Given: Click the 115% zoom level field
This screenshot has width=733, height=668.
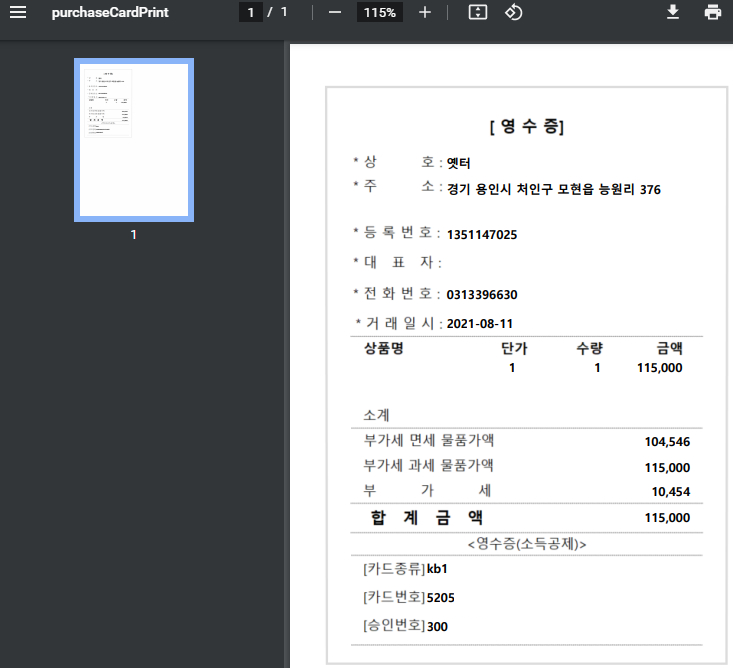Looking at the screenshot, I should click(x=380, y=13).
